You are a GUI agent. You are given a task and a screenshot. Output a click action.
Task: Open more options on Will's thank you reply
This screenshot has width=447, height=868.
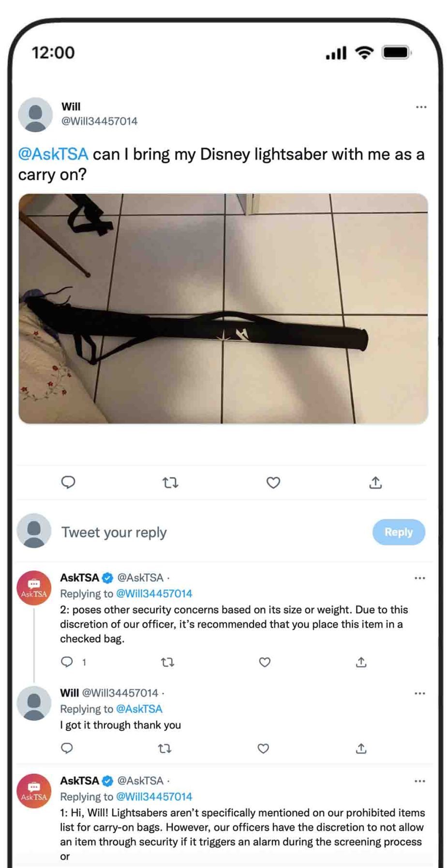coord(420,693)
